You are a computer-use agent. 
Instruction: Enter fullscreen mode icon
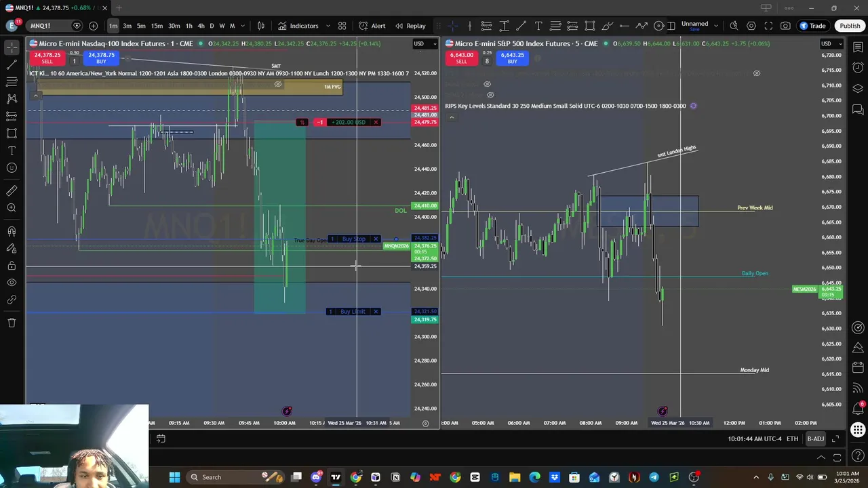[768, 26]
